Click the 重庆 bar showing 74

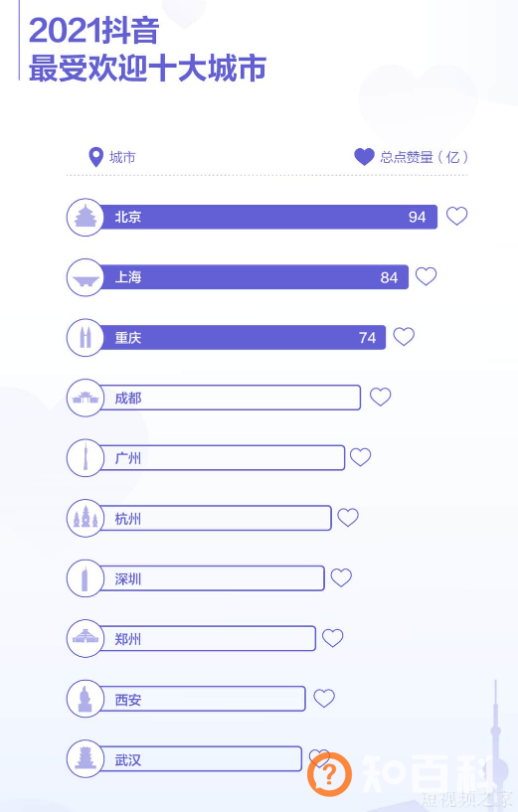pos(243,338)
